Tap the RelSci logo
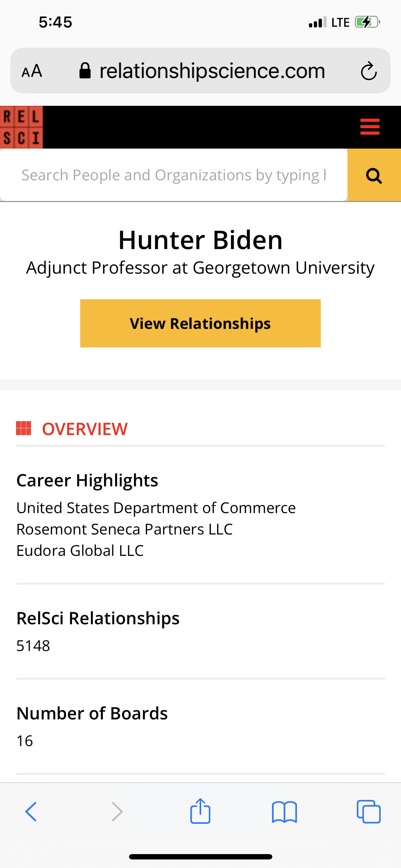The image size is (401, 868). coord(21,127)
